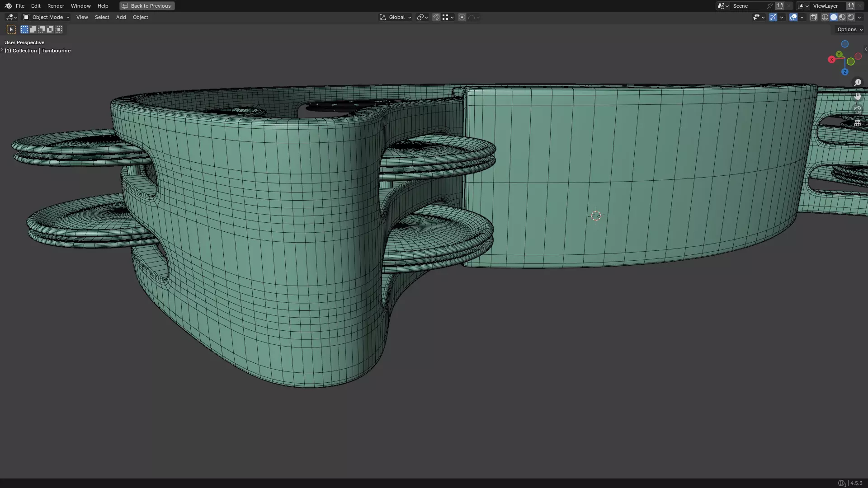Screen dimensions: 868x488
Task: Toggle X-ray view mode
Action: pyautogui.click(x=813, y=17)
